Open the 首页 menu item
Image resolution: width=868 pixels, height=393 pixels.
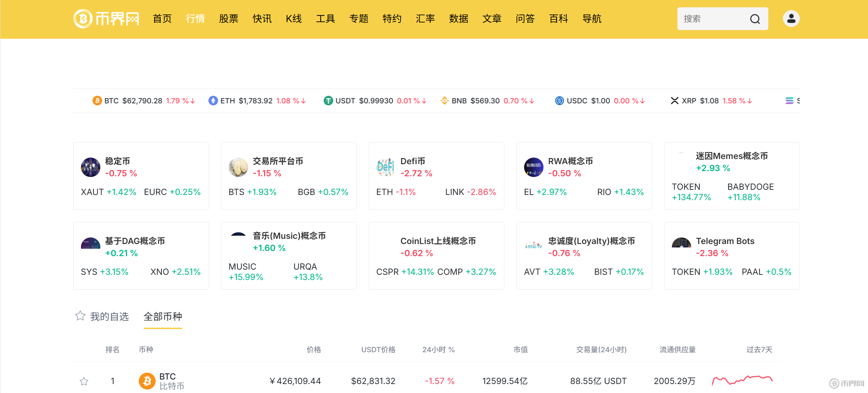[162, 19]
